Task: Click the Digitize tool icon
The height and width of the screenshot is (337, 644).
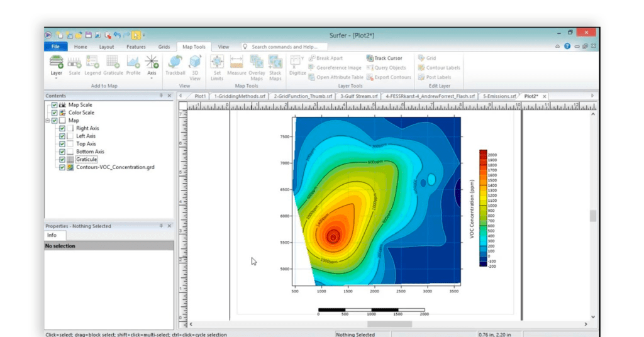Action: (297, 64)
